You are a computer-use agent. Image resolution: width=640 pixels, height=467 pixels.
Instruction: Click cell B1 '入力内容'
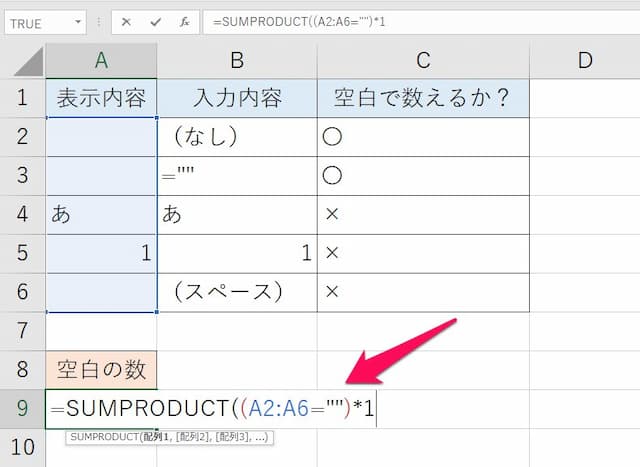tap(237, 98)
